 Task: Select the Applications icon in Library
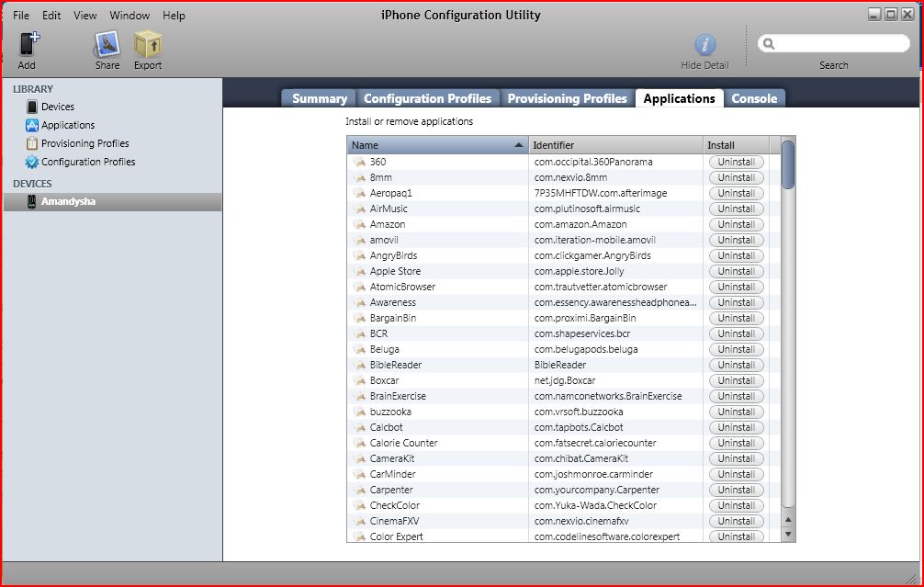[x=32, y=125]
